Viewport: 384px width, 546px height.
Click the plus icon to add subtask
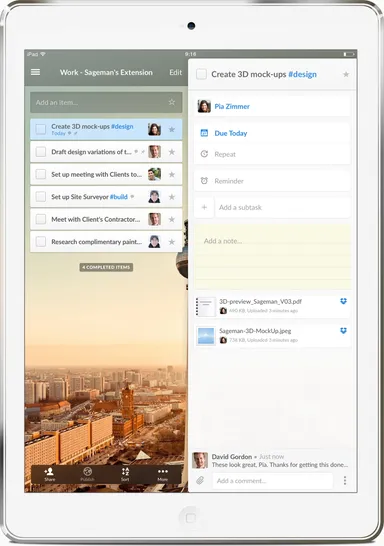coord(204,207)
